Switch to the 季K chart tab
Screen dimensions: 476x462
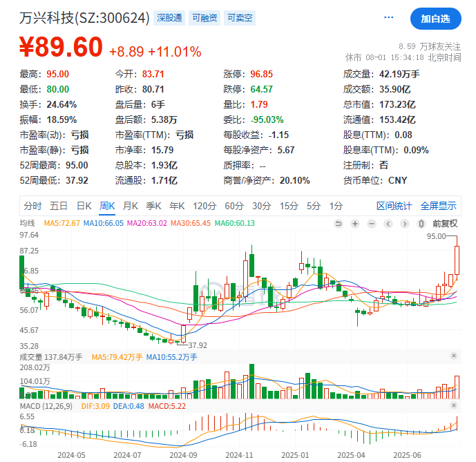click(x=153, y=206)
